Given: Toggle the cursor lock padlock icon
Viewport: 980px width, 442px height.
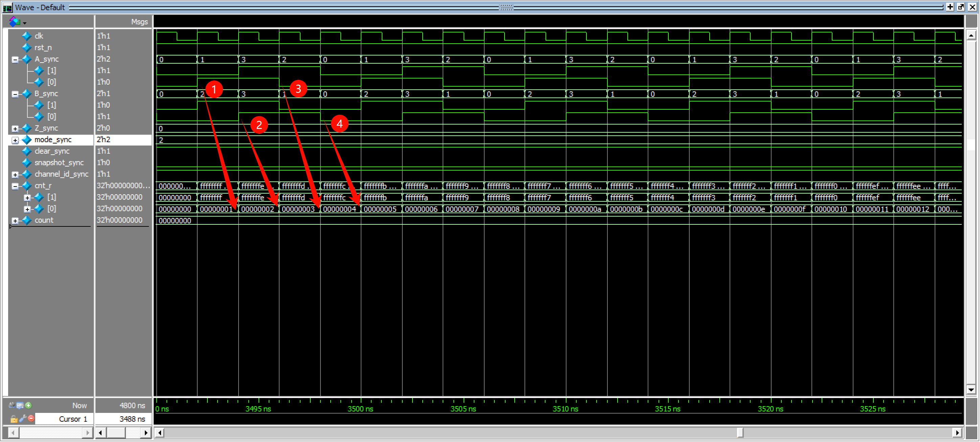Looking at the screenshot, I should tap(14, 419).
